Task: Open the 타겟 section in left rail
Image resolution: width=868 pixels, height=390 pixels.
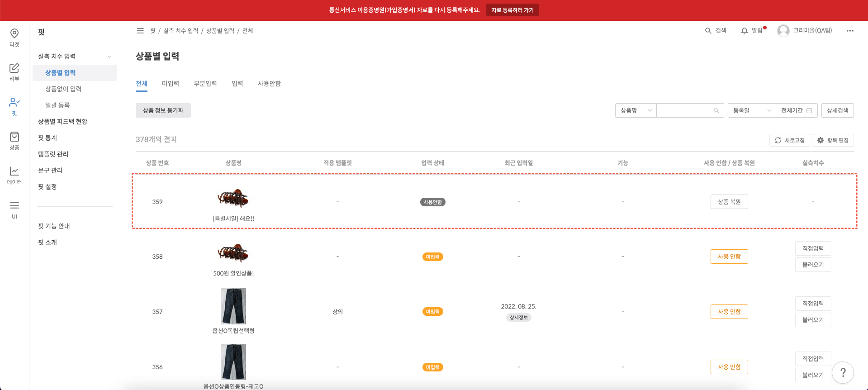Action: click(x=14, y=38)
